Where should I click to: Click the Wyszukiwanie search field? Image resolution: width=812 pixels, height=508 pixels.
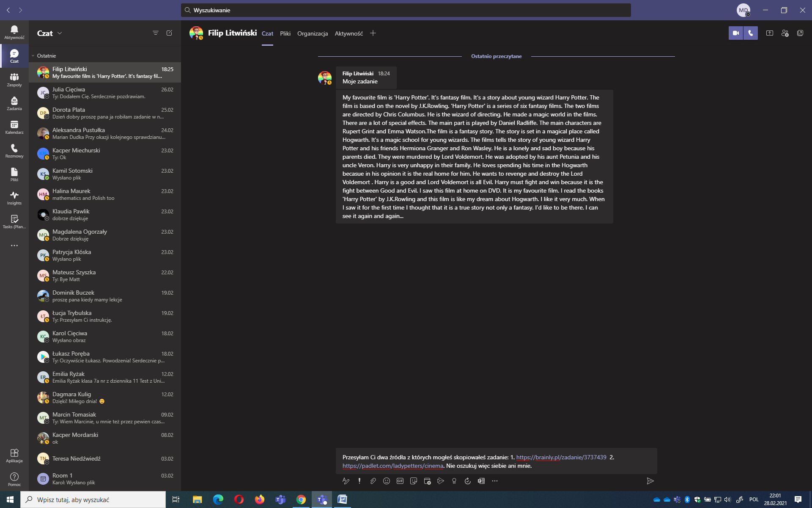(406, 10)
